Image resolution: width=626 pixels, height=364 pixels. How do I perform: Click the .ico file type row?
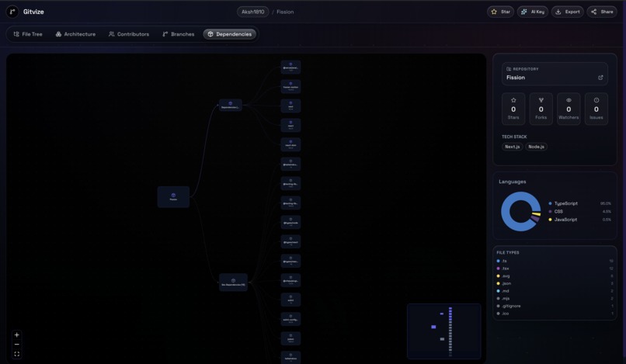pos(555,314)
